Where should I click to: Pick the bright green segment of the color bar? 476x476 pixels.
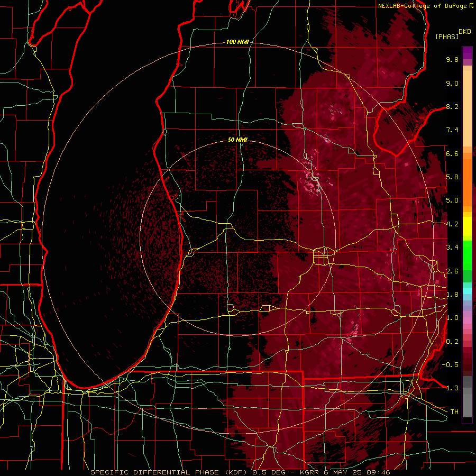[467, 255]
